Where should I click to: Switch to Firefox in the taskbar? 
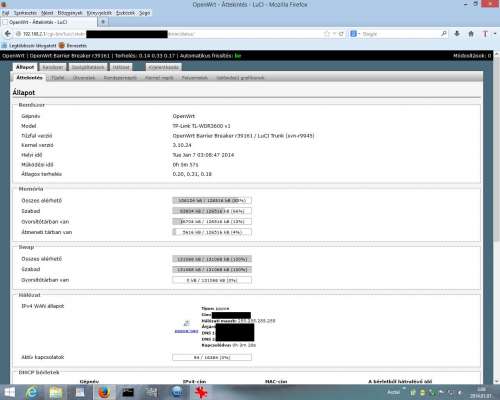(104, 392)
